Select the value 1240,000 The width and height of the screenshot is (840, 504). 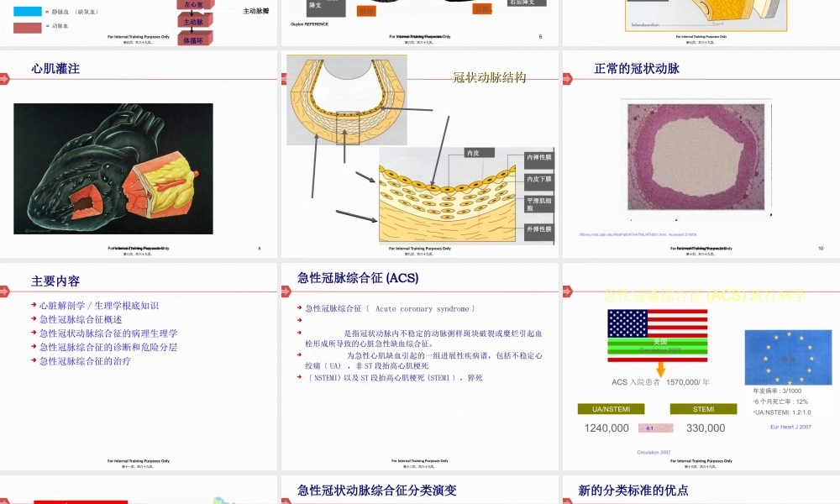pyautogui.click(x=606, y=428)
